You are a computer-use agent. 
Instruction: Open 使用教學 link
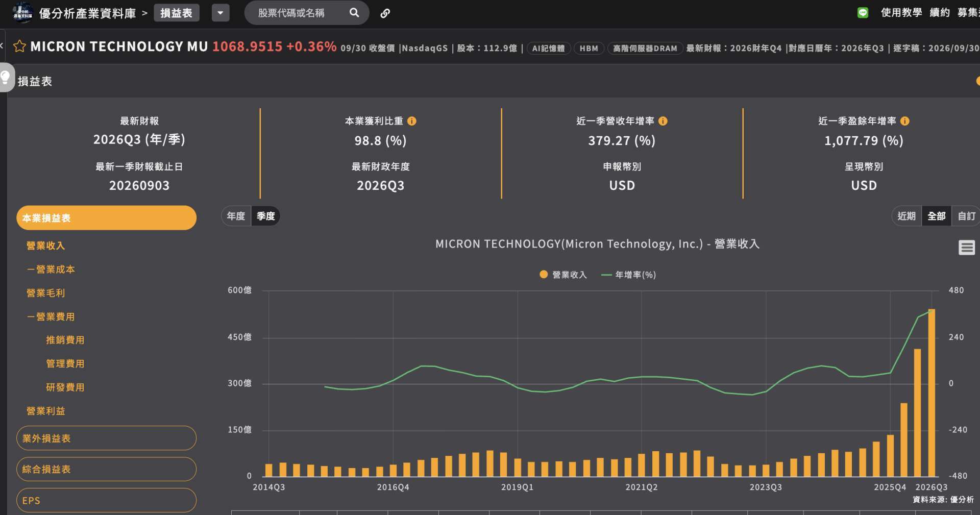point(901,13)
